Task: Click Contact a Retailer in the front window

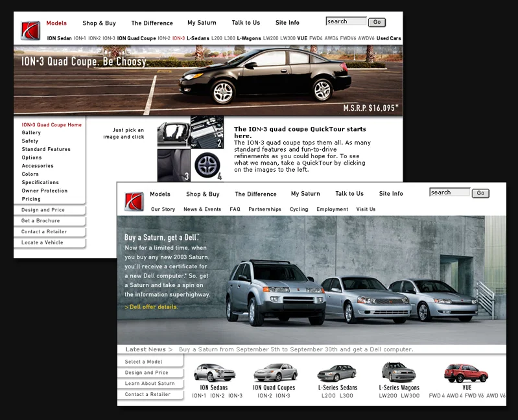Action: (x=150, y=395)
